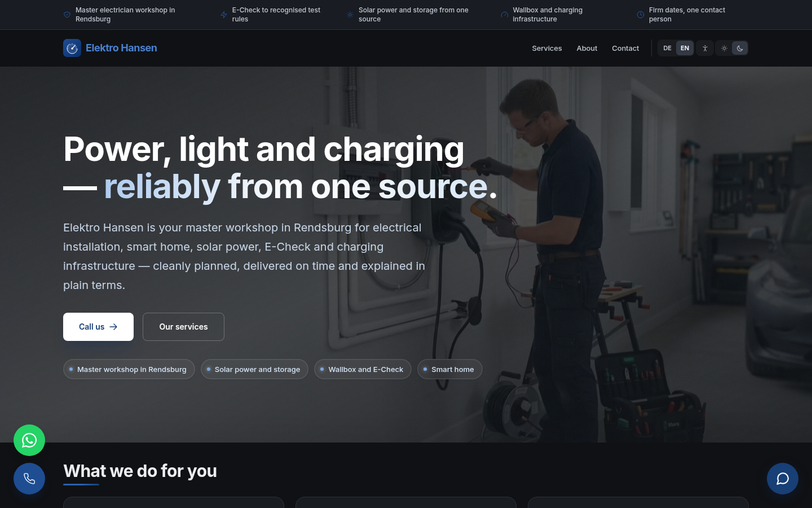Go to the About page link
812x508 pixels.
[587, 48]
